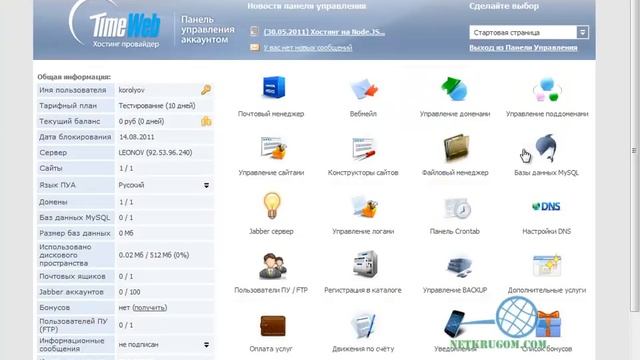Open Управление доменами domain management icon
This screenshot has height=360, width=640.
pyautogui.click(x=454, y=89)
